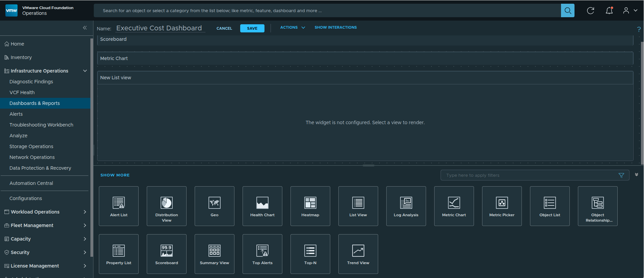
Task: Cancel dashboard editing
Action: click(x=224, y=28)
